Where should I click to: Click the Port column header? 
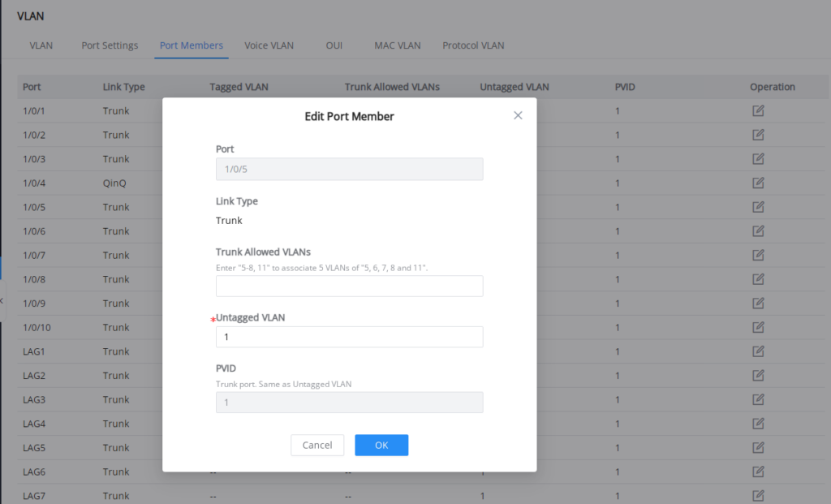[x=32, y=87]
